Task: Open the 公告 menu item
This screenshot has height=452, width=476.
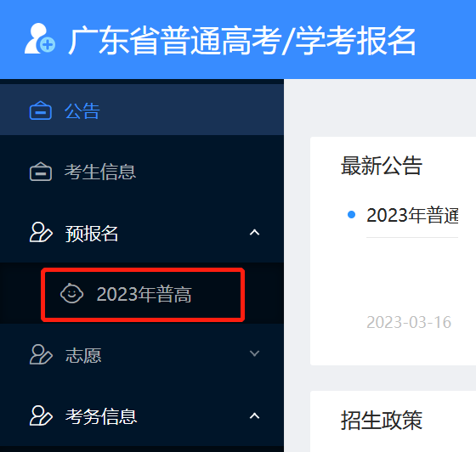Action: coord(142,110)
